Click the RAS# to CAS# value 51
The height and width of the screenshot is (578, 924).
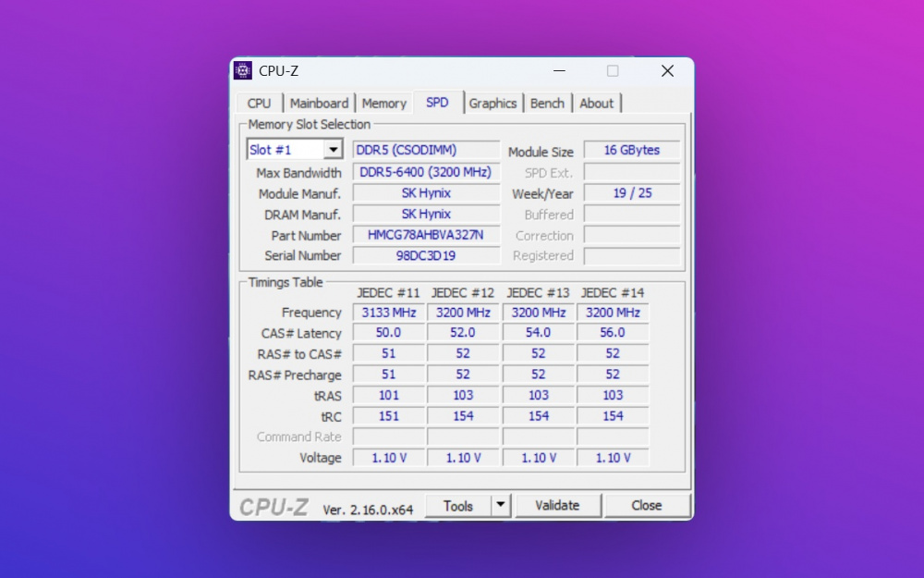tap(388, 354)
